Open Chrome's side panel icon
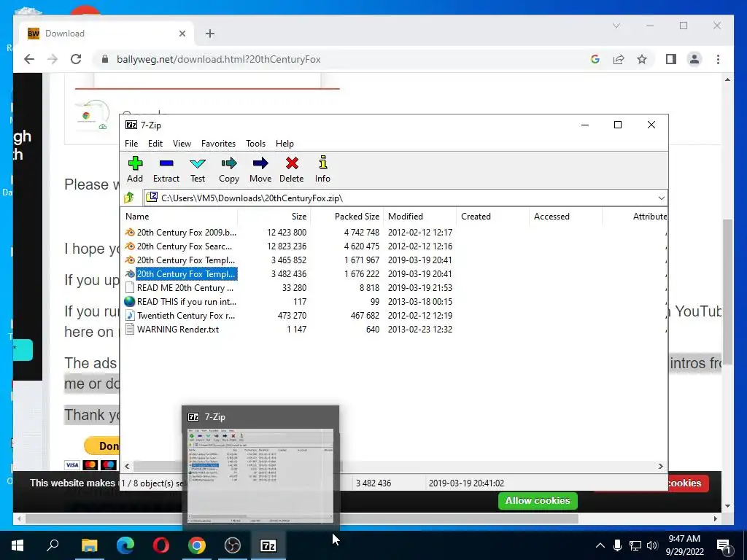Image resolution: width=747 pixels, height=560 pixels. coord(671,59)
